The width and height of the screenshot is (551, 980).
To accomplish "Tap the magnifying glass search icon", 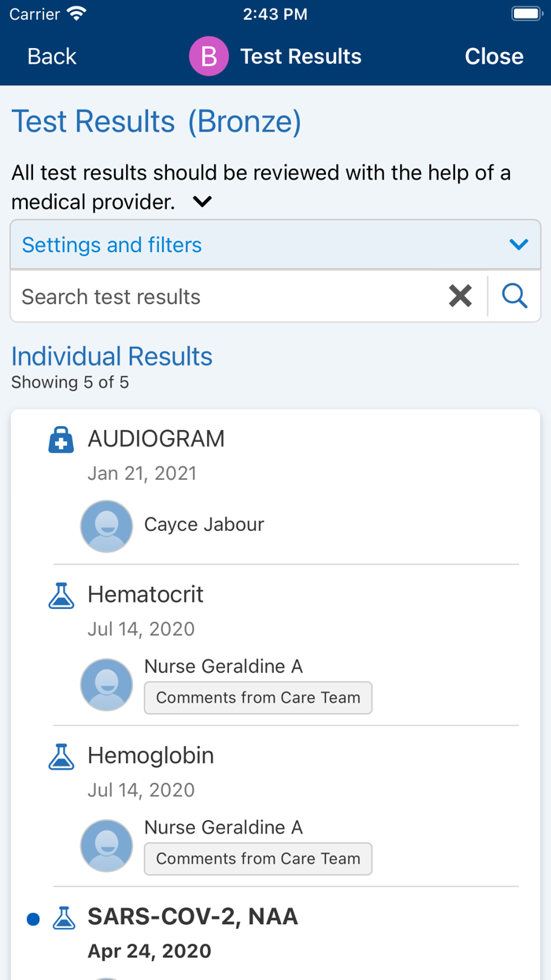I will (515, 296).
